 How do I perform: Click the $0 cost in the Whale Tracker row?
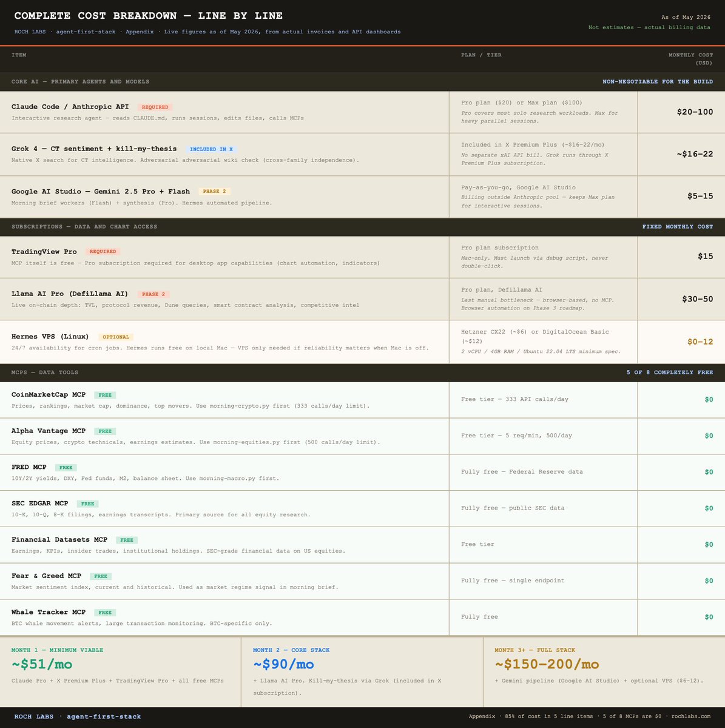[709, 617]
